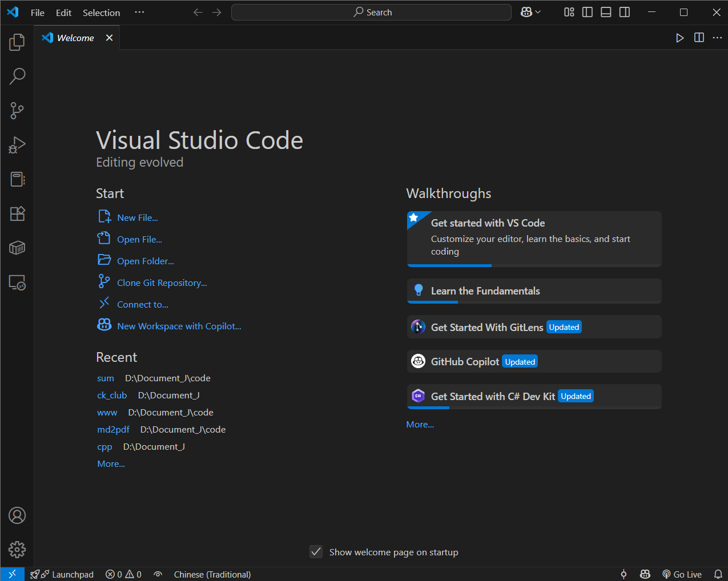Screen dimensions: 728x581
Task: Close the Welcome tab
Action: [109, 38]
